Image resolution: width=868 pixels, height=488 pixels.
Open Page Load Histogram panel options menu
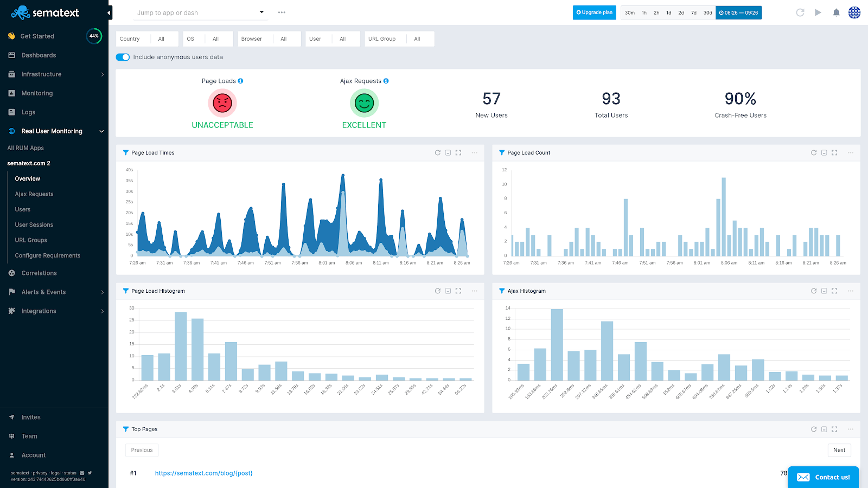pyautogui.click(x=475, y=291)
